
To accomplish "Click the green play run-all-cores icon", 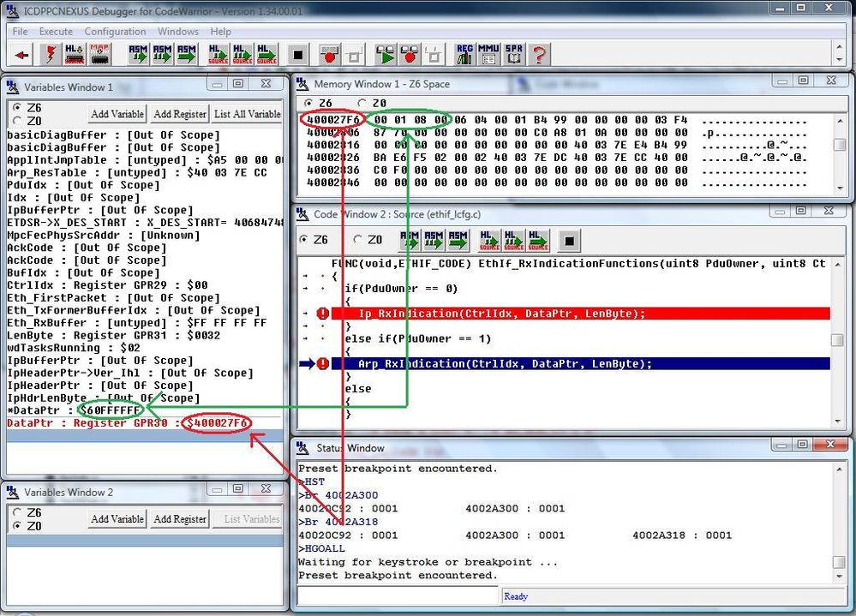I will [x=386, y=55].
